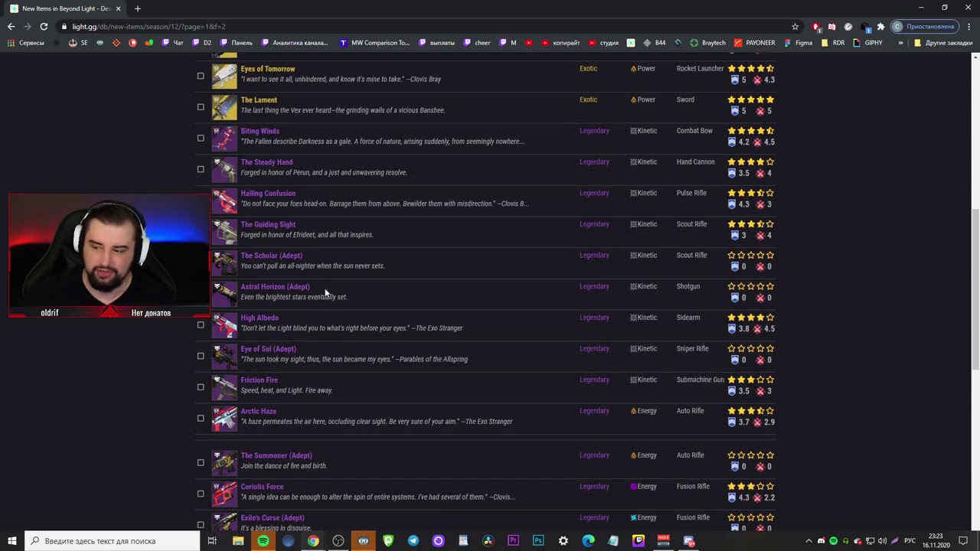Open the Braytech bookmark

tap(707, 43)
